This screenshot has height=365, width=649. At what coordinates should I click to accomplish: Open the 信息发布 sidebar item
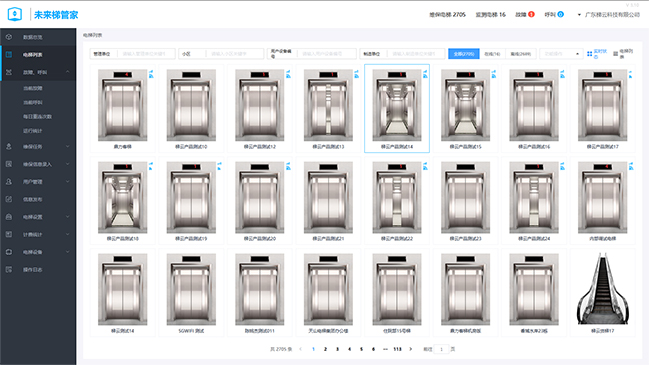32,199
